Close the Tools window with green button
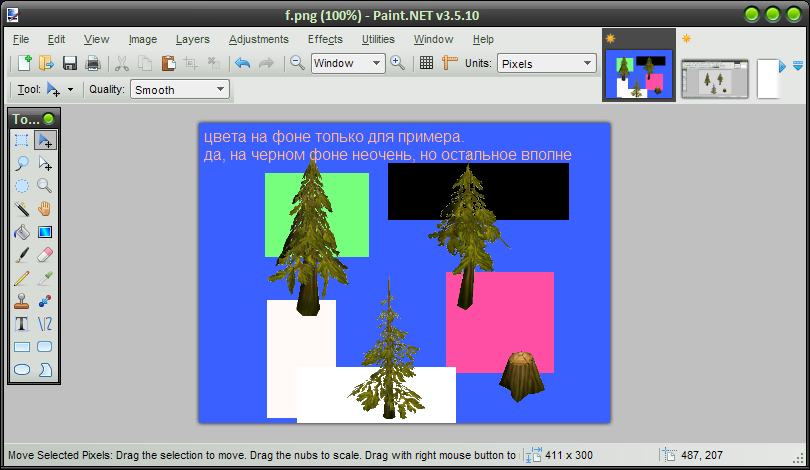This screenshot has height=470, width=810. 49,119
